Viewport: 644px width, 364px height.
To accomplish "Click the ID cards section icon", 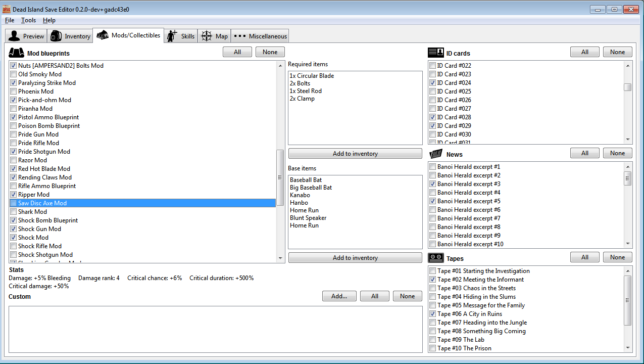I will [435, 53].
